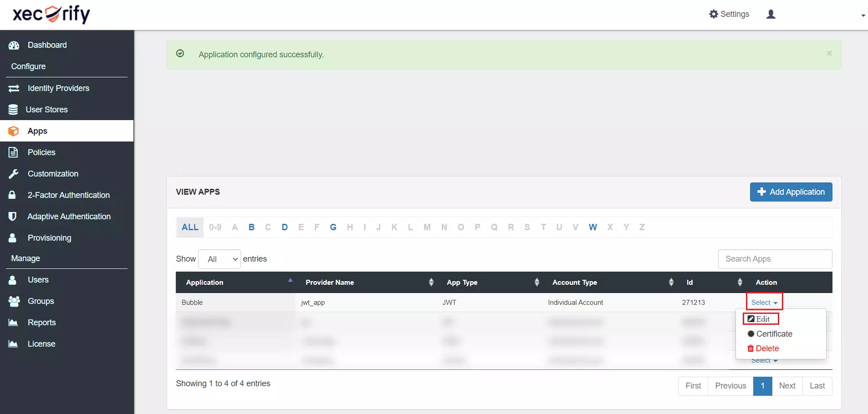Click the success checkmark icon
Viewport: 868px width, 414px height.
tap(180, 54)
